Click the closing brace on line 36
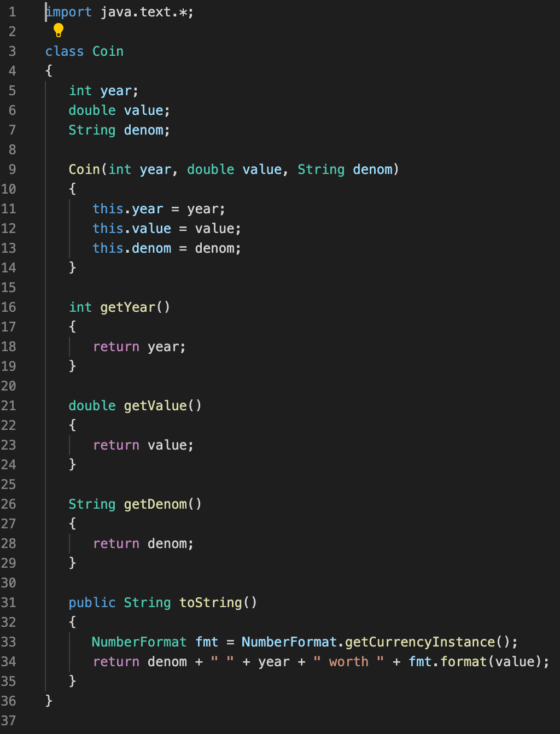 pyautogui.click(x=49, y=701)
